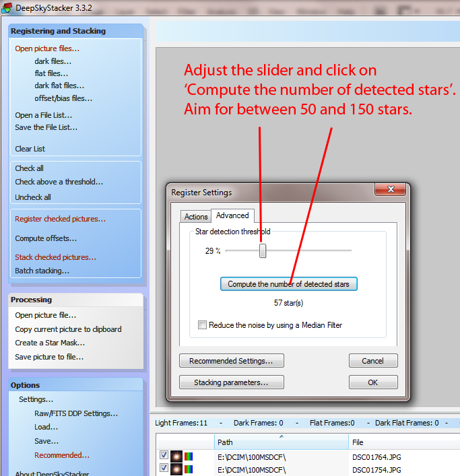Open a File List
Viewport: 460px width, 476px height.
[x=43, y=115]
